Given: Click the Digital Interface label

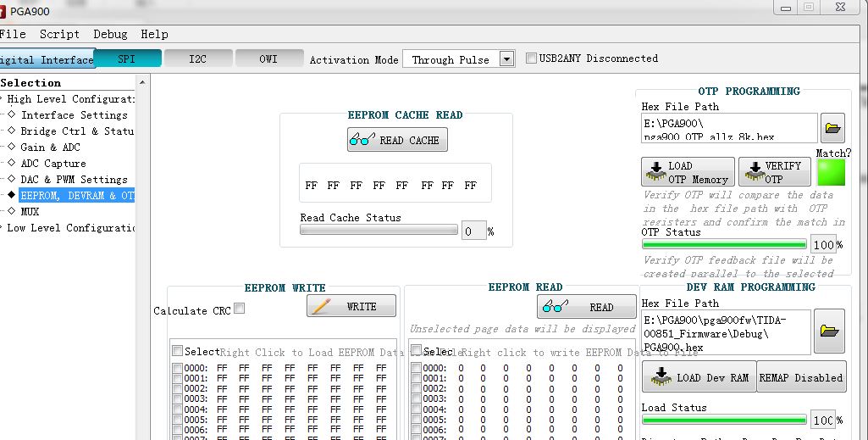Looking at the screenshot, I should click(47, 59).
